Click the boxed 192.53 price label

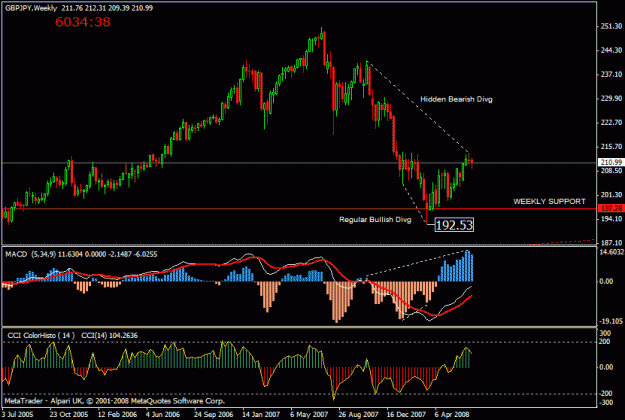[x=454, y=225]
